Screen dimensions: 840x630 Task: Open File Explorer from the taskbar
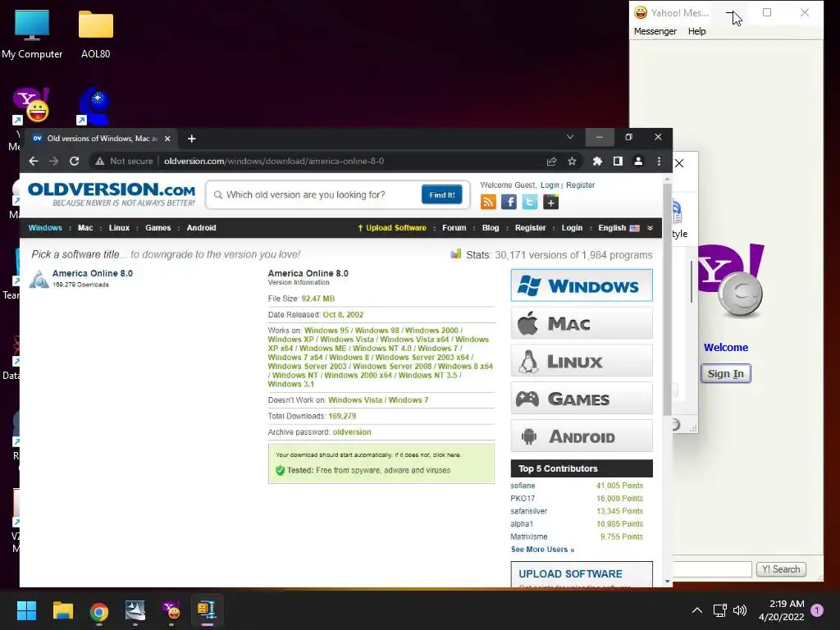coord(62,610)
